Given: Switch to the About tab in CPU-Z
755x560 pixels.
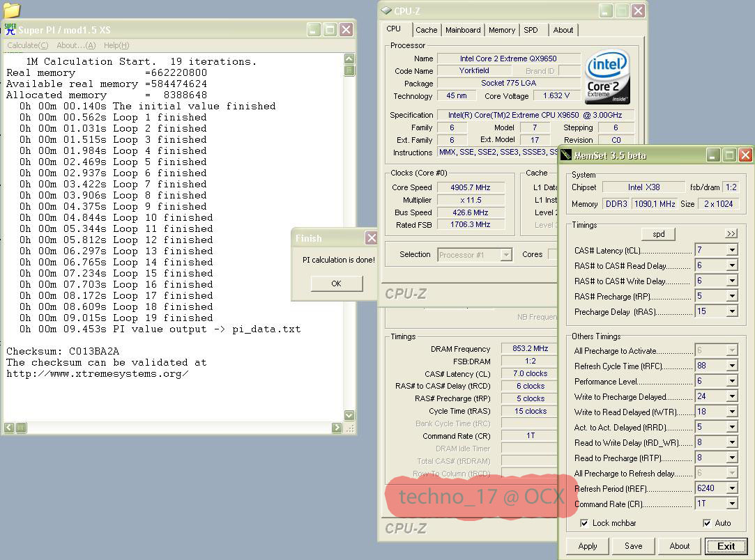Looking at the screenshot, I should point(563,31).
